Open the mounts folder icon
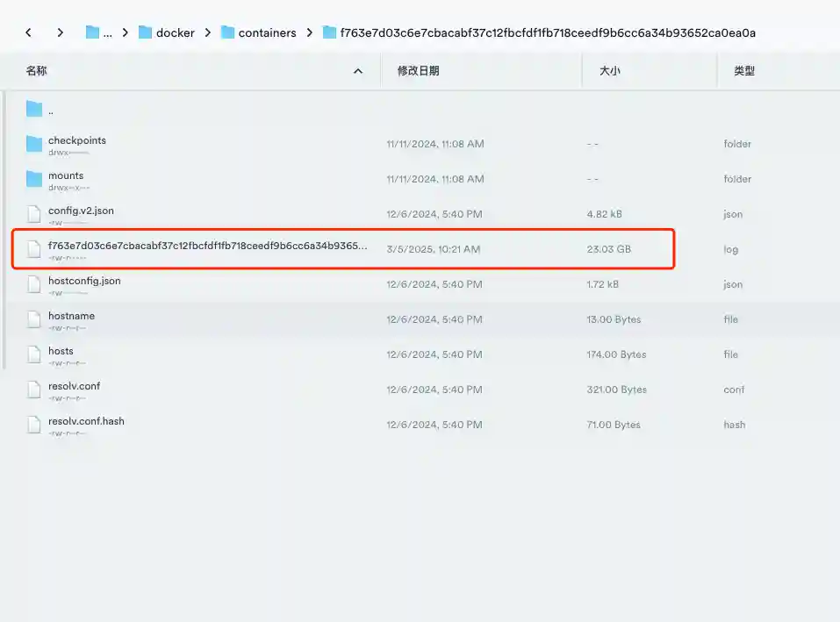 point(34,179)
